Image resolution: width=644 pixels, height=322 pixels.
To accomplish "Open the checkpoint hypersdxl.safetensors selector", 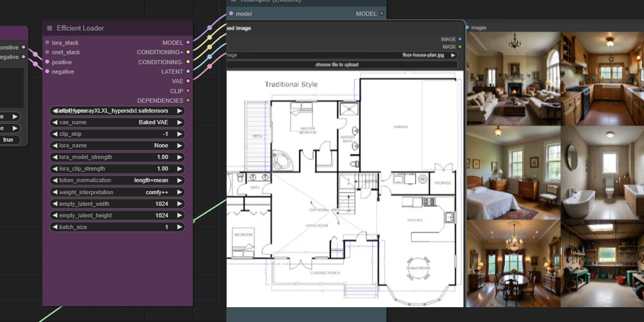I will tap(117, 111).
